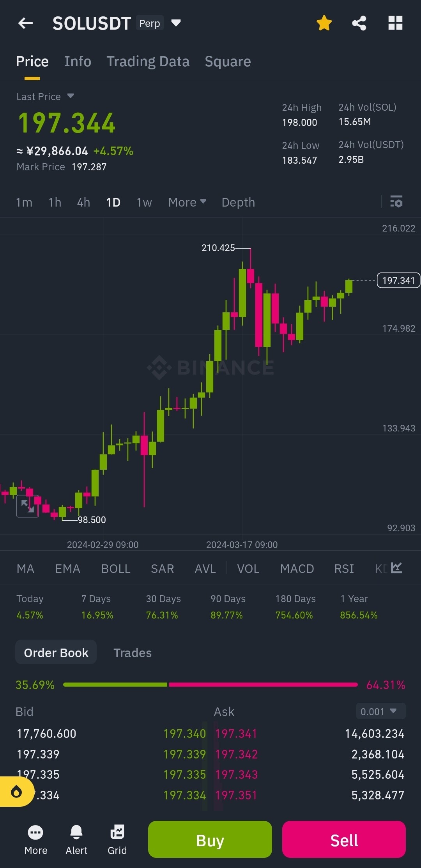Toggle the MACD indicator
Viewport: 421px width, 868px height.
[297, 569]
